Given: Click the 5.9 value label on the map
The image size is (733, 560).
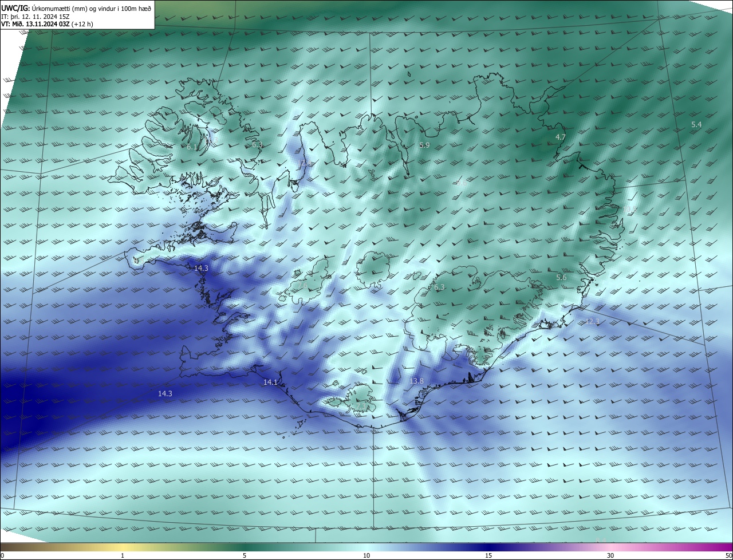Looking at the screenshot, I should click(x=424, y=145).
